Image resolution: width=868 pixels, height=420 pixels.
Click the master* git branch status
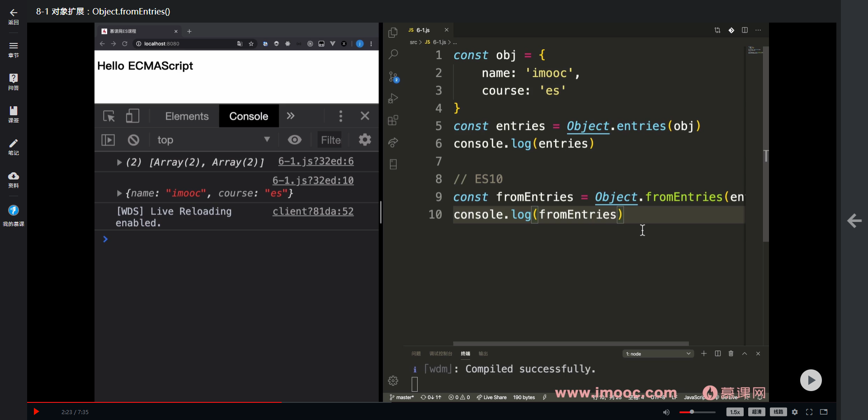(x=402, y=397)
